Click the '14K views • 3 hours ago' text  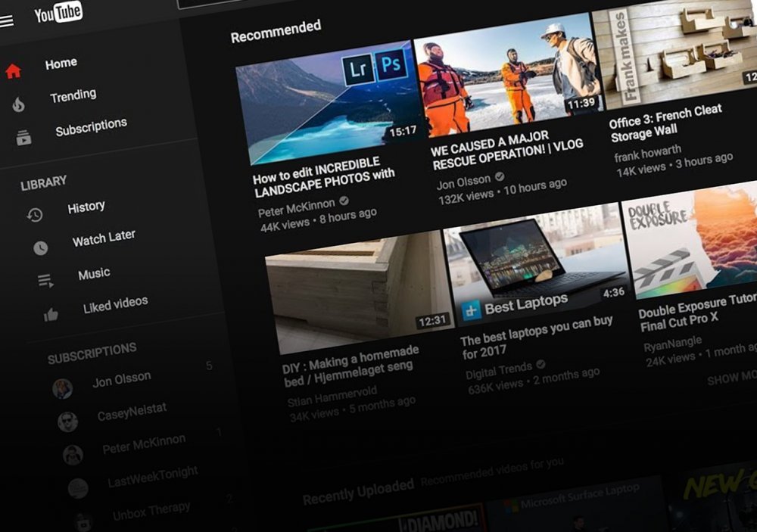(674, 164)
